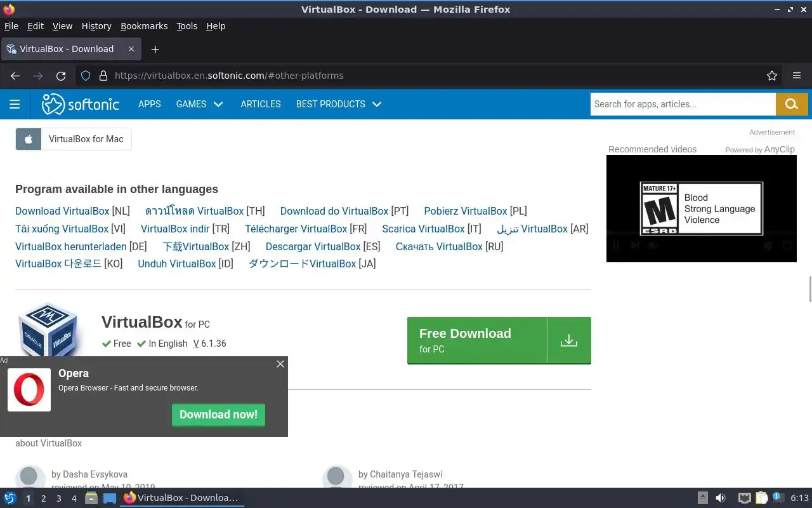Image resolution: width=812 pixels, height=508 pixels.
Task: Click the removable media eject tray icon
Action: point(702,498)
